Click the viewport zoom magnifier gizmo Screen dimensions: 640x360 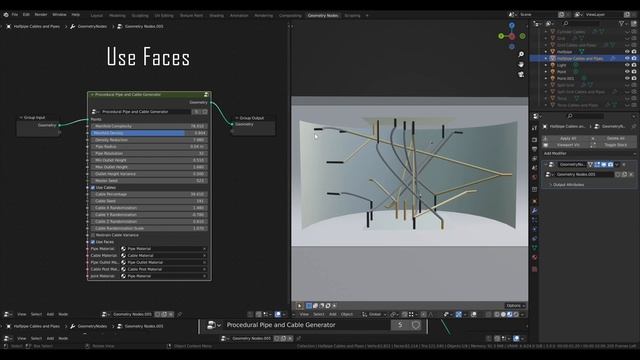click(x=521, y=54)
